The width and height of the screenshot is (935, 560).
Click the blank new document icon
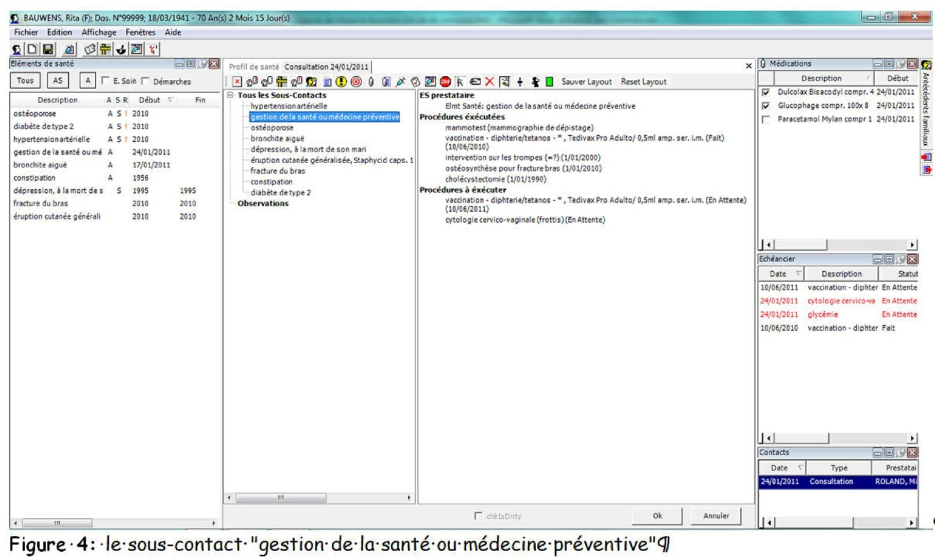coord(32,49)
